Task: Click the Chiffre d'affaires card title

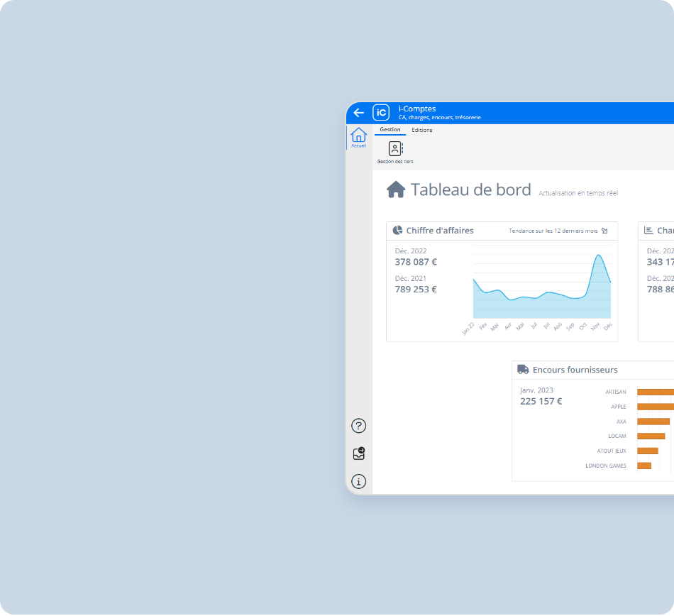Action: tap(440, 231)
